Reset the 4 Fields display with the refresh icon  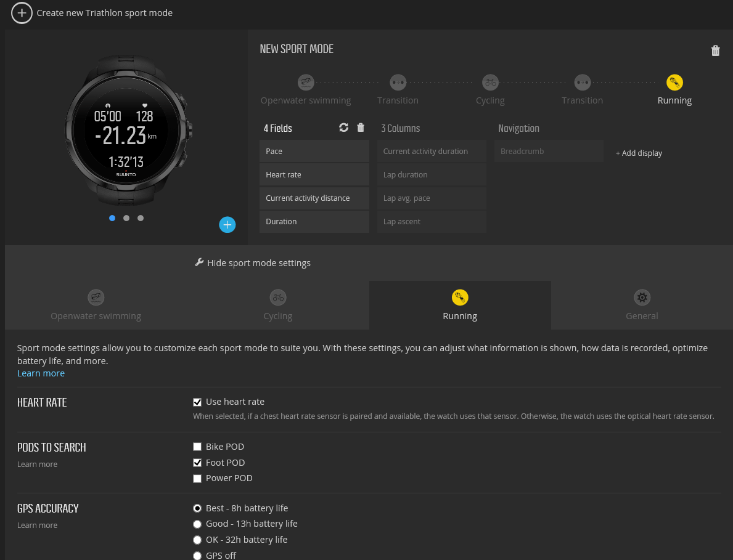coord(345,128)
